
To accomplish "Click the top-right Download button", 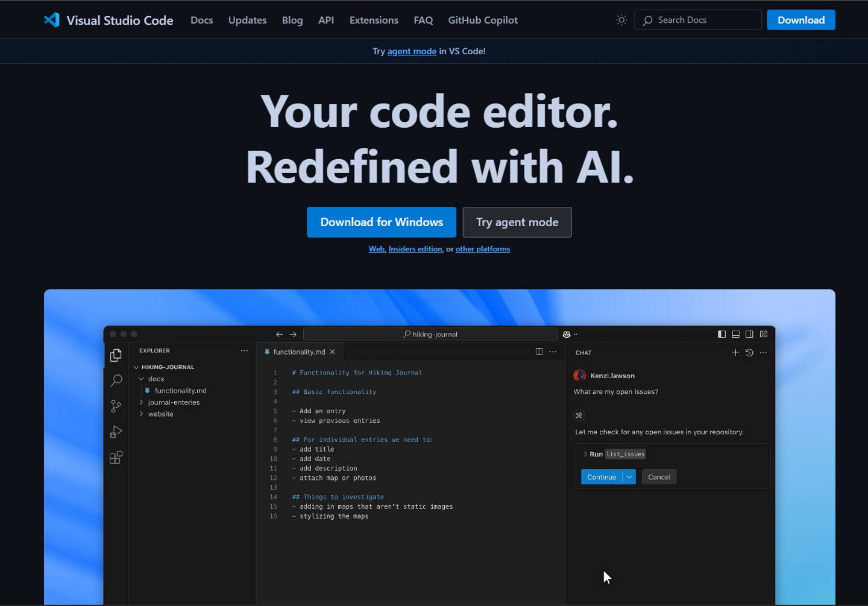I will click(801, 20).
